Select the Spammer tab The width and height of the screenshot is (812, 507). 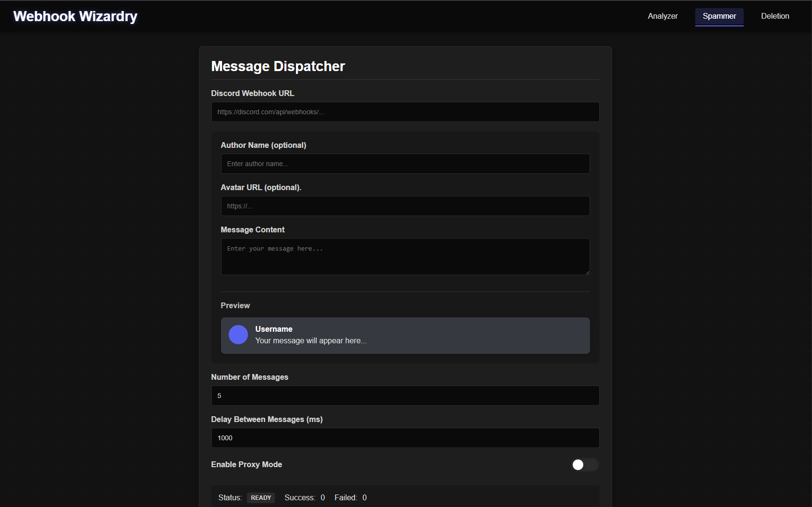(x=719, y=16)
